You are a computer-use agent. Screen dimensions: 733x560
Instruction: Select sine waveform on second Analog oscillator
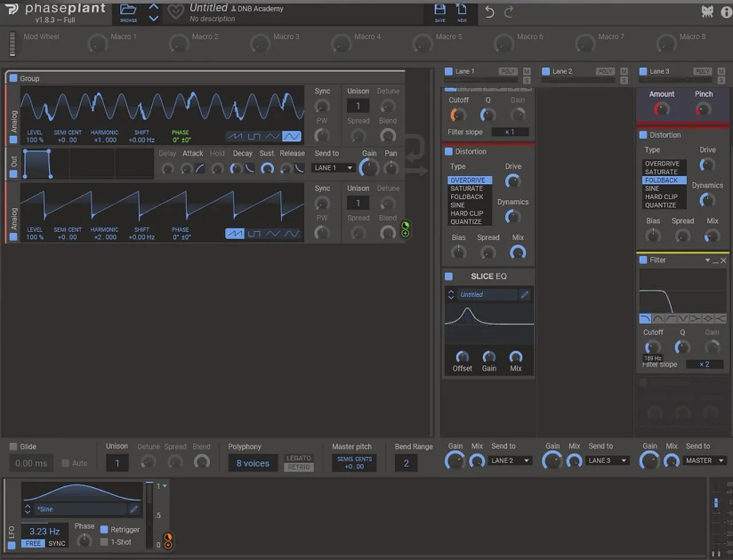click(291, 234)
